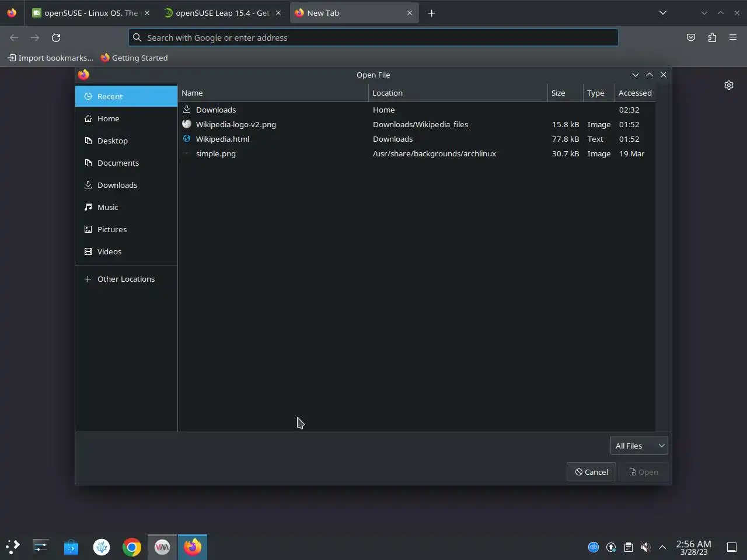Click the new tab personalize gear icon
The image size is (747, 560).
point(729,85)
